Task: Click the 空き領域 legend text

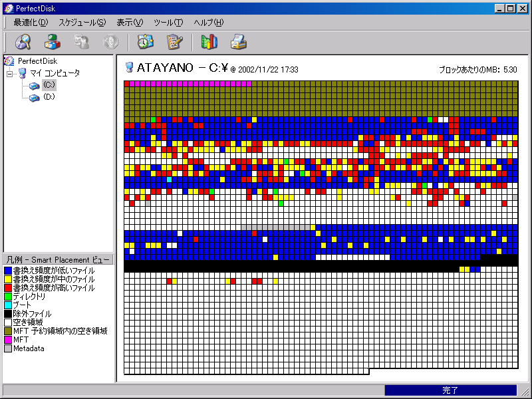Action: 28,323
